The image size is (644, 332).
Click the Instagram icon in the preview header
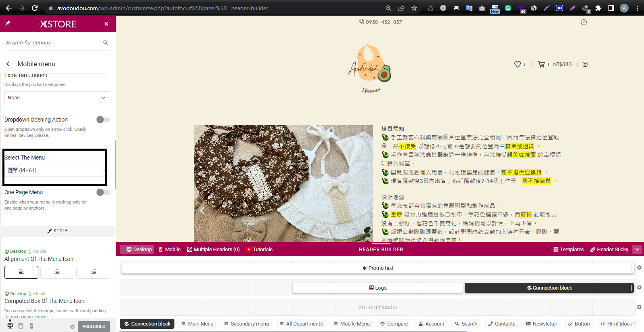tap(585, 64)
